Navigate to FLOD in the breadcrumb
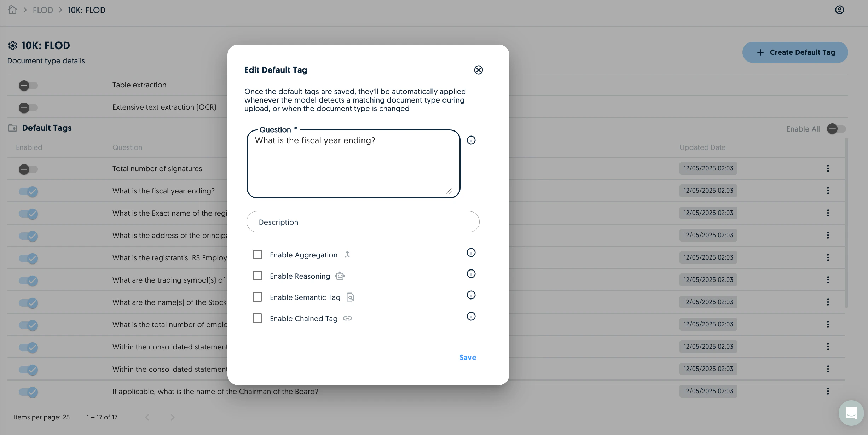Image resolution: width=868 pixels, height=435 pixels. pyautogui.click(x=43, y=10)
